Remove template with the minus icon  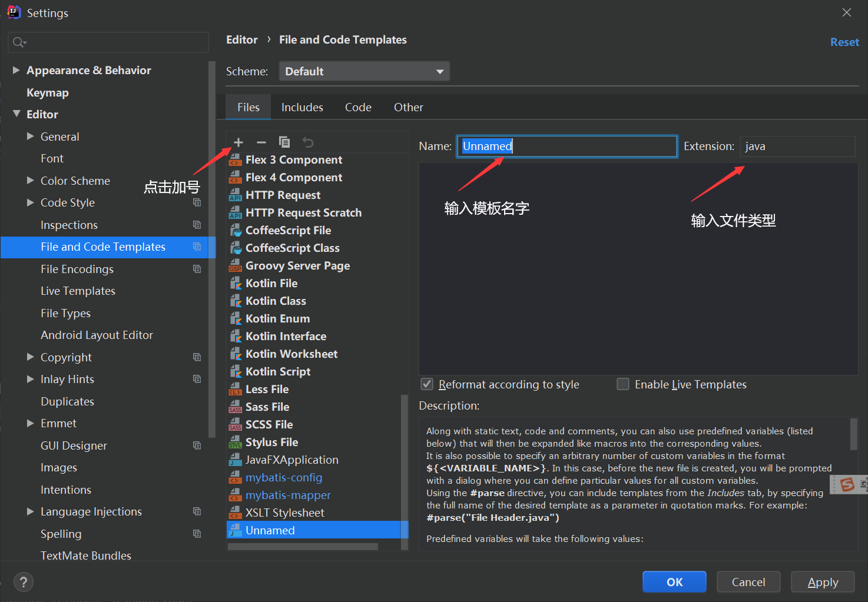coord(261,142)
